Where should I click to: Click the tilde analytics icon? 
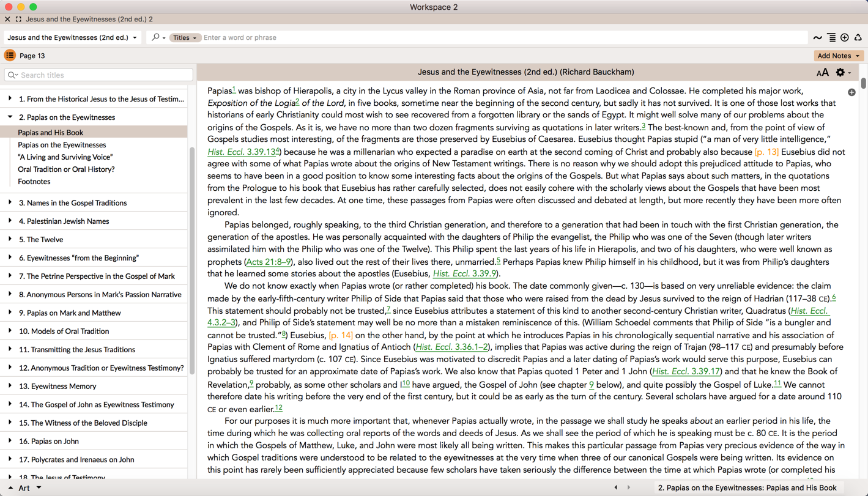(x=817, y=38)
